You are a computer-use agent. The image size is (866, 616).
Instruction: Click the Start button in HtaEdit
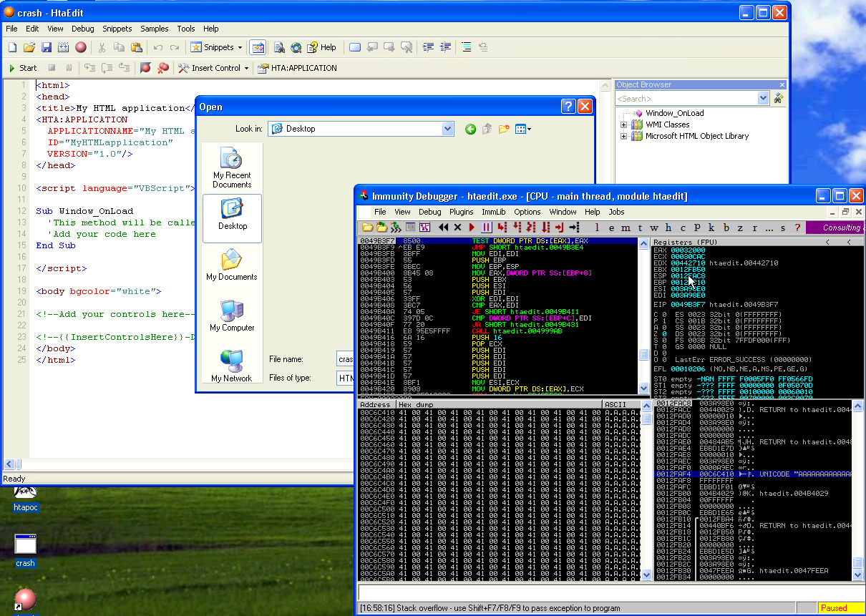pos(22,68)
